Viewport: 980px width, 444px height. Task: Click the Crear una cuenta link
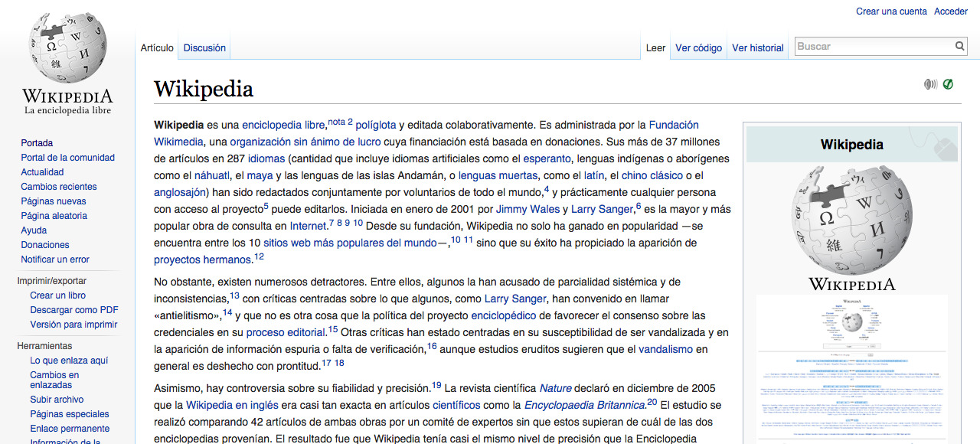pyautogui.click(x=891, y=11)
